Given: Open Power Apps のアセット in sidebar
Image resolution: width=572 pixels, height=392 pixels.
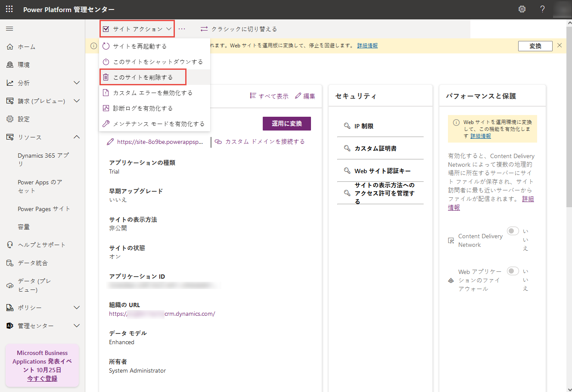Looking at the screenshot, I should [40, 186].
